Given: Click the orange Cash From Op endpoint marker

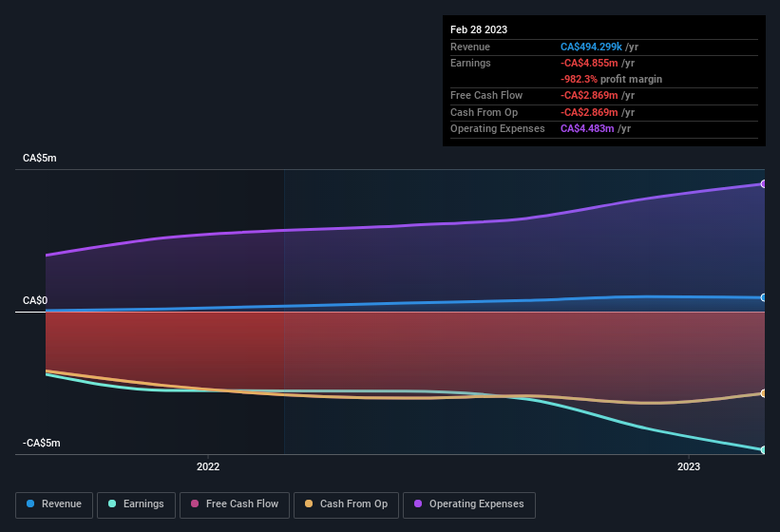Looking at the screenshot, I should (763, 393).
